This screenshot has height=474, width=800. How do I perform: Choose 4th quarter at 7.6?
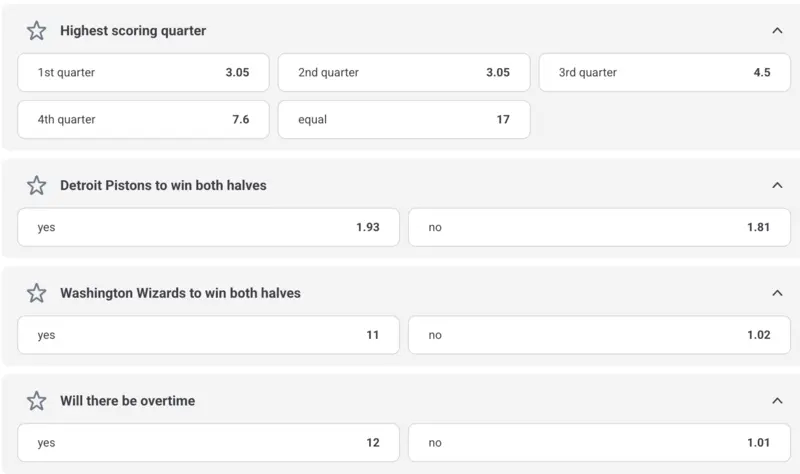(x=143, y=119)
